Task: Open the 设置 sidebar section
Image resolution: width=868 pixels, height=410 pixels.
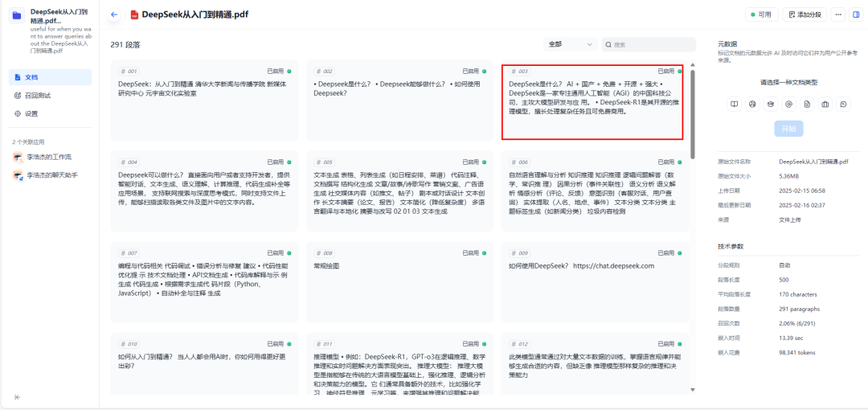Action: [51, 113]
